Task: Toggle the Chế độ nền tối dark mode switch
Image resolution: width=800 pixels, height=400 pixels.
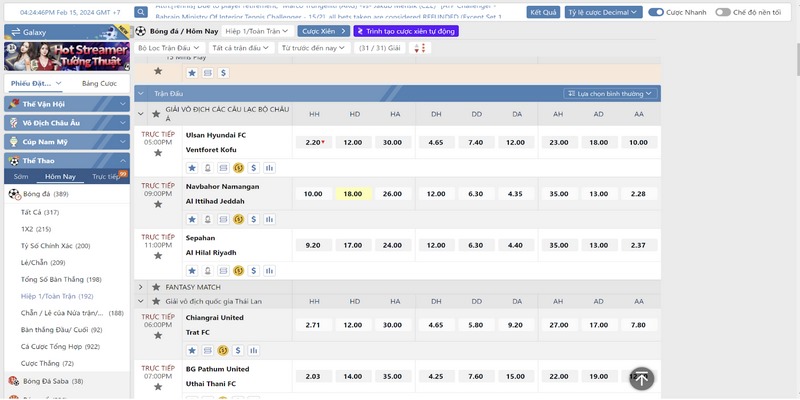Action: (722, 12)
